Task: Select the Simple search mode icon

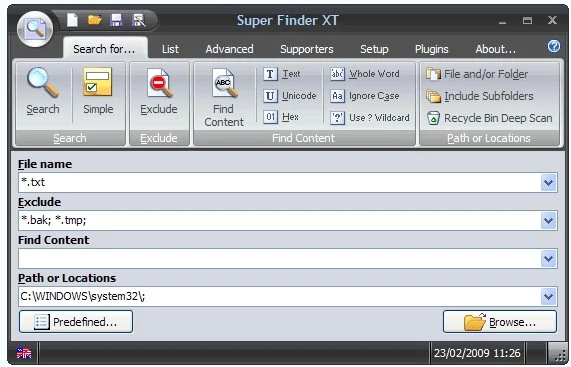Action: pyautogui.click(x=98, y=82)
